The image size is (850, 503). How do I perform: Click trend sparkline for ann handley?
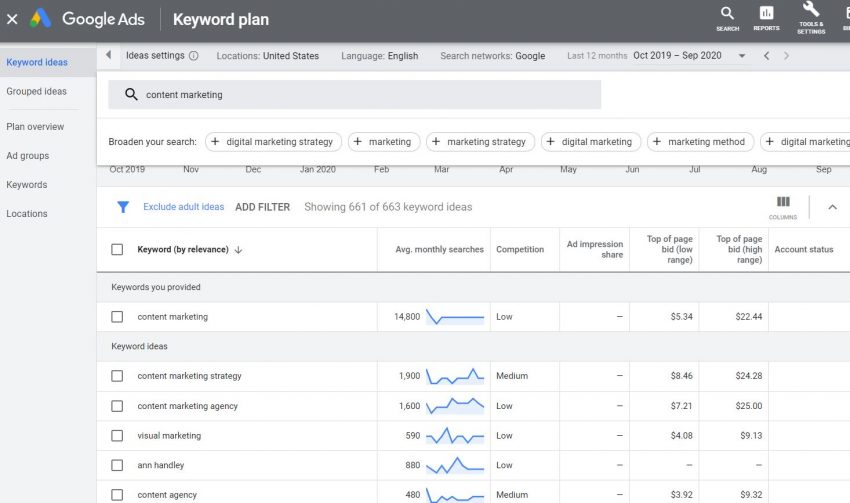455,466
